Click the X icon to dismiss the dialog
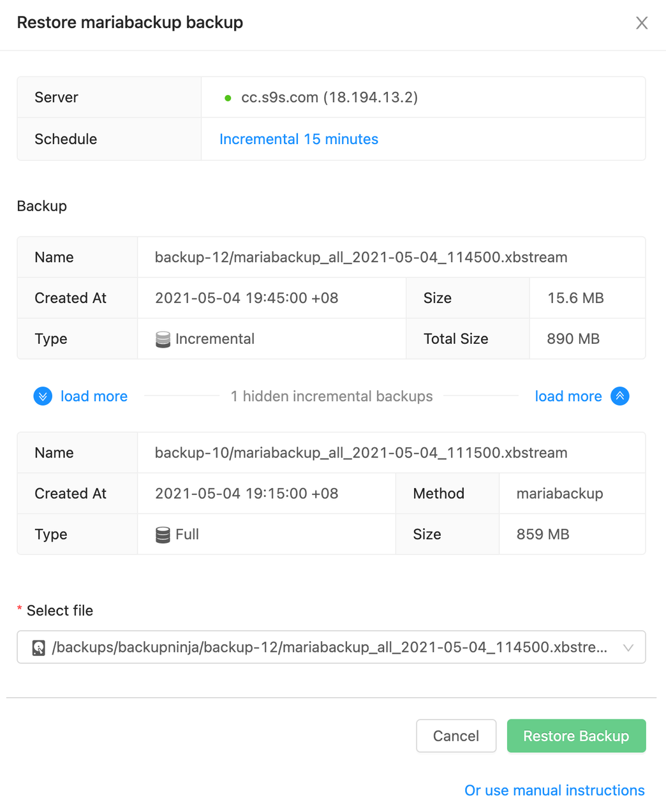666x812 pixels. point(642,22)
